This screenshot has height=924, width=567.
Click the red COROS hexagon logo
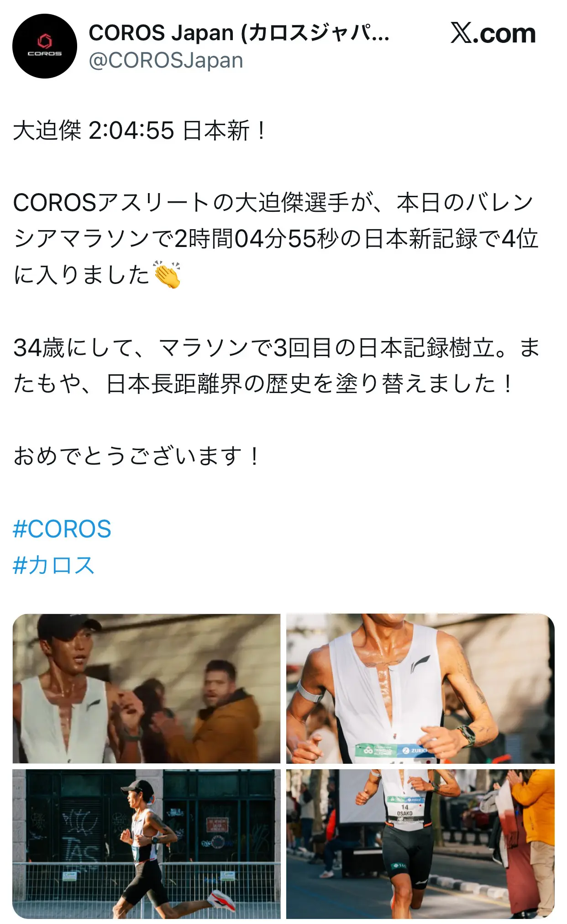tap(45, 42)
